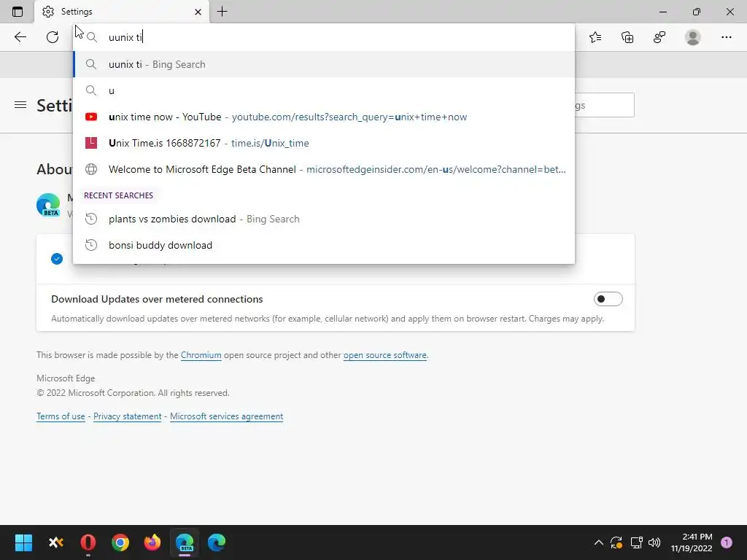Screen dimensions: 747x560
Task: Click the network icon in system tray
Action: (x=636, y=542)
